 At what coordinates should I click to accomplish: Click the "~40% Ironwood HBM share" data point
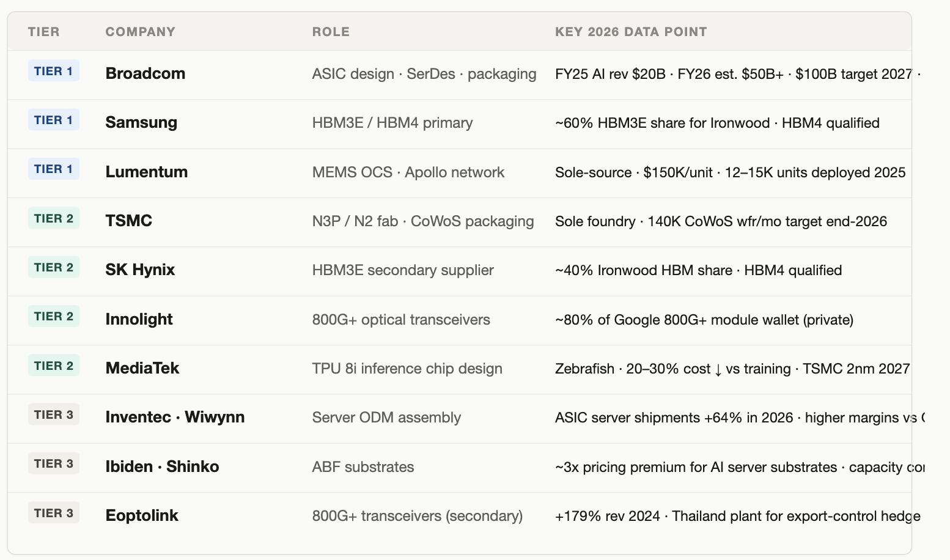[644, 270]
